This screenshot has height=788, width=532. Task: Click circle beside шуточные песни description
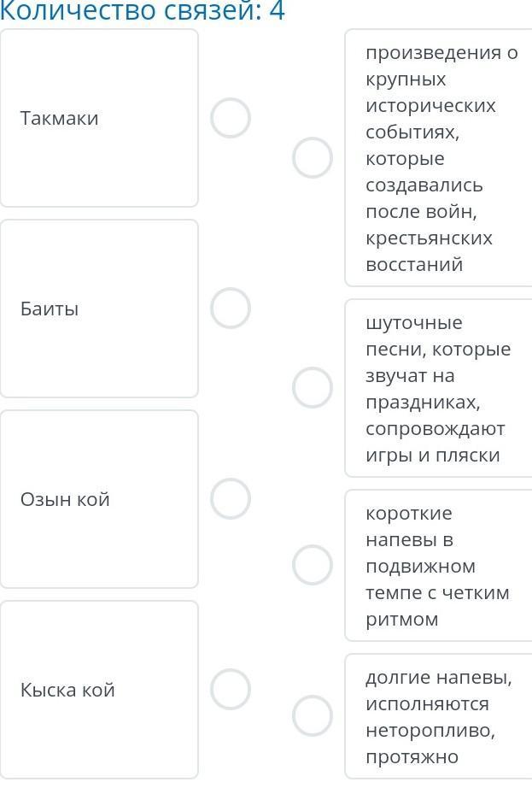tap(313, 388)
